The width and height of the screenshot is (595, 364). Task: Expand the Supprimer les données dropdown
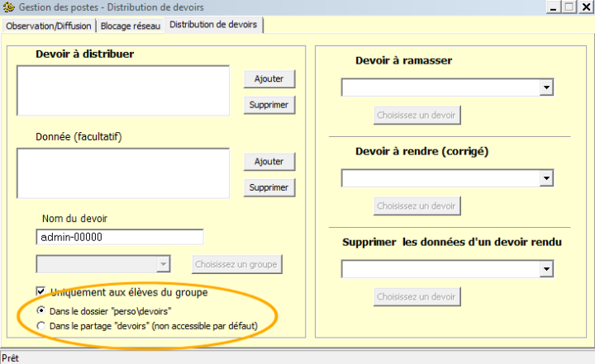546,269
